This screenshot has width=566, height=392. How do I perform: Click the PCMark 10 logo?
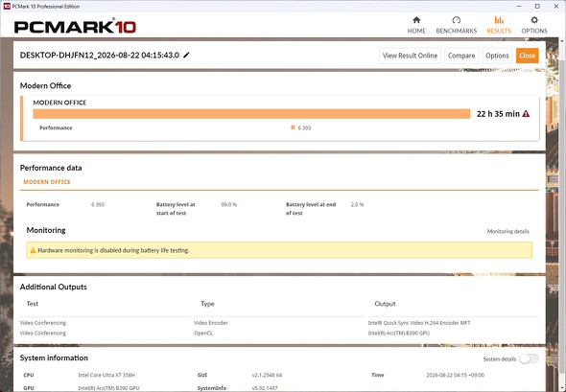click(75, 27)
